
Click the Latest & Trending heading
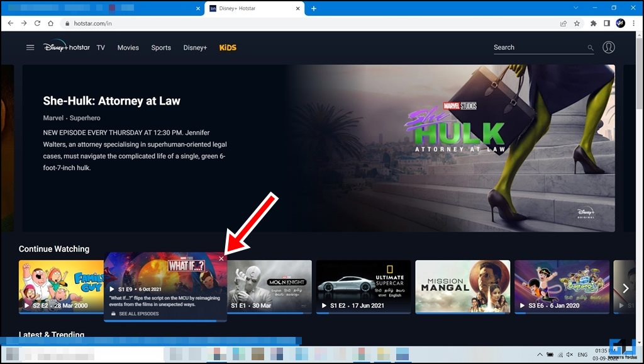pos(52,334)
